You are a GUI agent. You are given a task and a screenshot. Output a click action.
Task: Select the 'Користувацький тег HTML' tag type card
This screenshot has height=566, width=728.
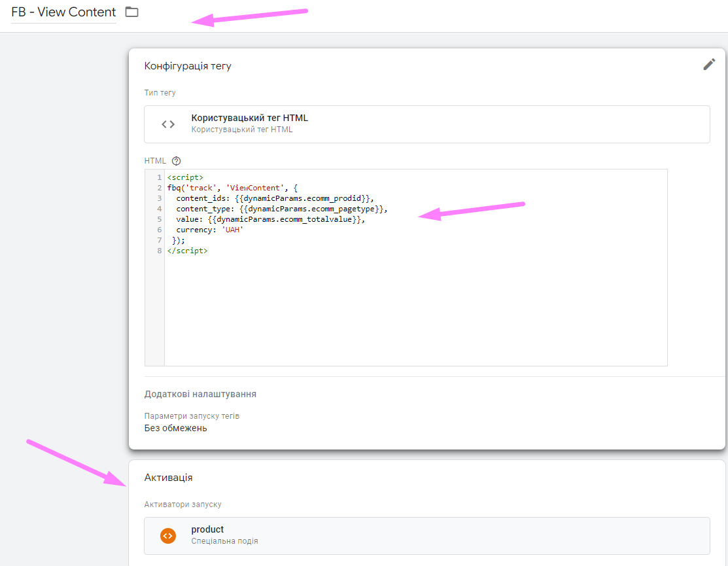click(426, 124)
